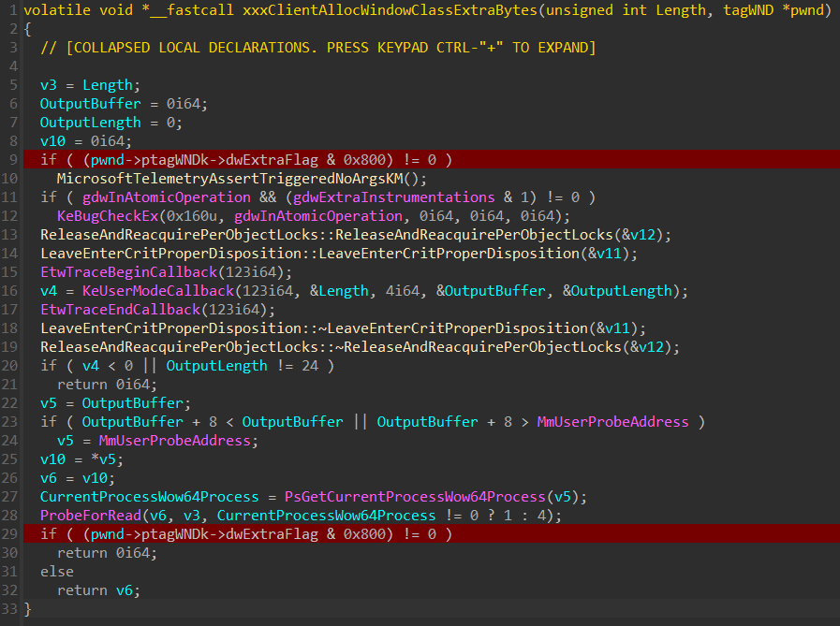The image size is (840, 626).
Task: Click v10 assignment on line 8
Action: tap(86, 141)
